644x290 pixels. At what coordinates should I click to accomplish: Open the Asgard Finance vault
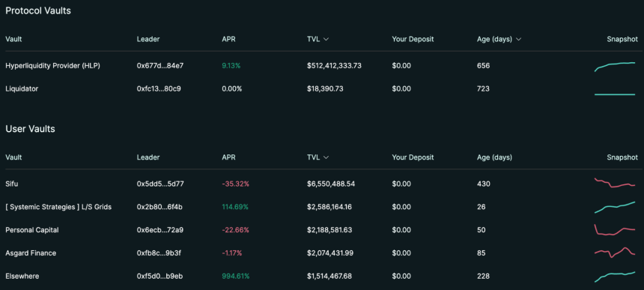pyautogui.click(x=31, y=253)
